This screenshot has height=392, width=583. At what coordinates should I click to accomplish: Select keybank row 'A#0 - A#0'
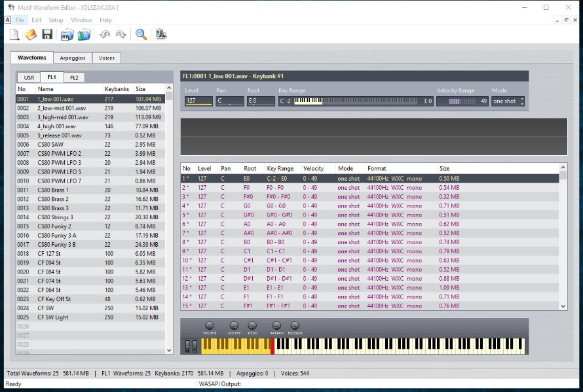(x=370, y=233)
